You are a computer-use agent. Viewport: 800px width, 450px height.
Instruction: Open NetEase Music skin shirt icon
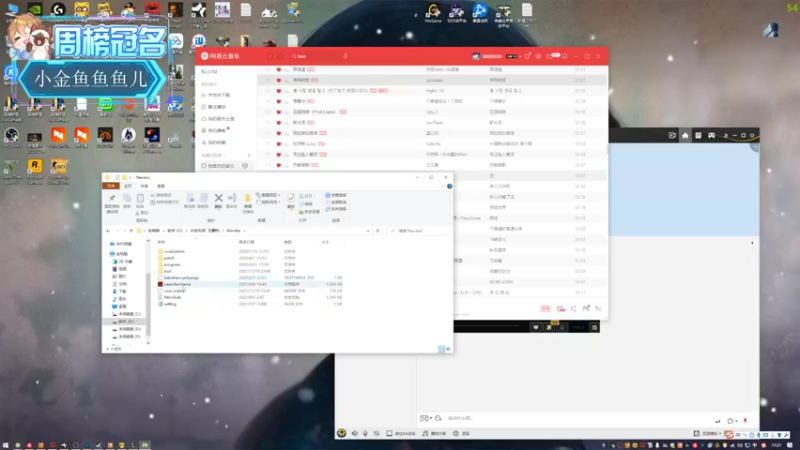coord(528,56)
